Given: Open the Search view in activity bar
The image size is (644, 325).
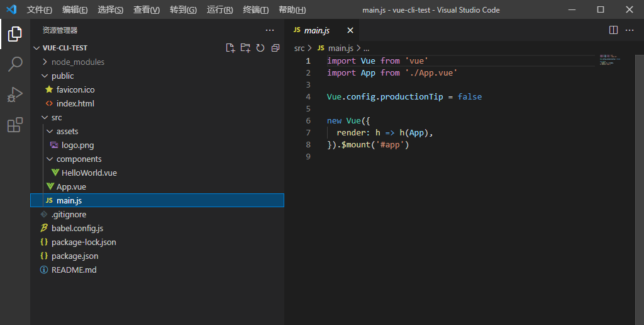Looking at the screenshot, I should [15, 64].
